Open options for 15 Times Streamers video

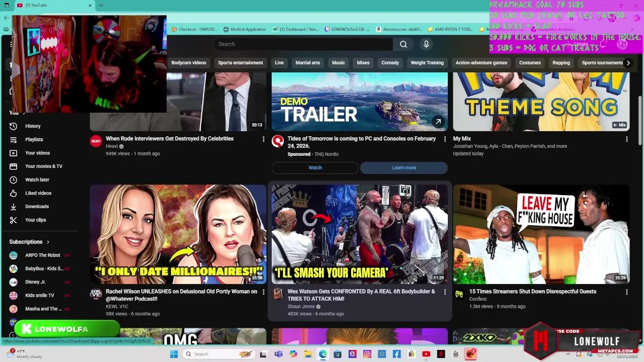(x=626, y=292)
